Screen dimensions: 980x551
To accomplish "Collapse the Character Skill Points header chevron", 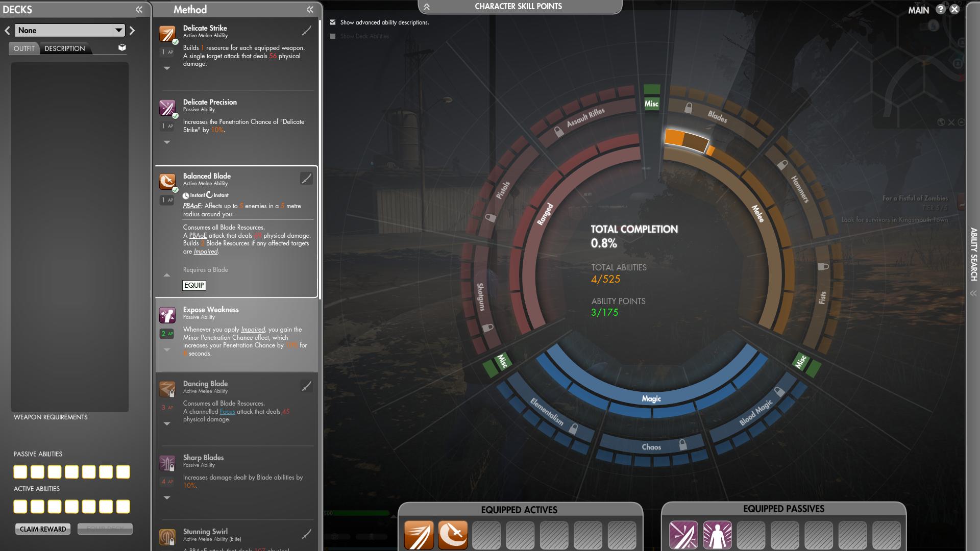I will pyautogui.click(x=427, y=7).
